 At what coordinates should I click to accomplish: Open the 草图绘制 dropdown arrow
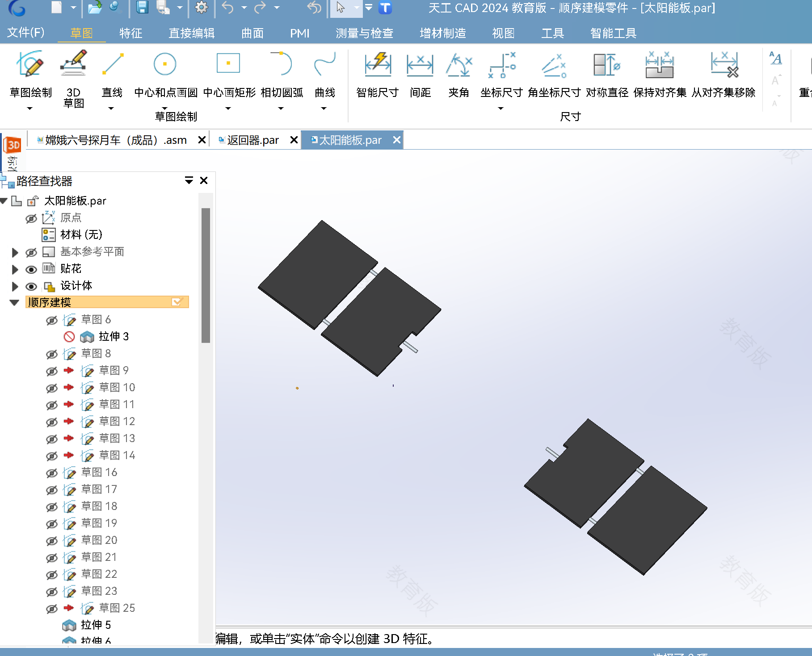click(30, 109)
